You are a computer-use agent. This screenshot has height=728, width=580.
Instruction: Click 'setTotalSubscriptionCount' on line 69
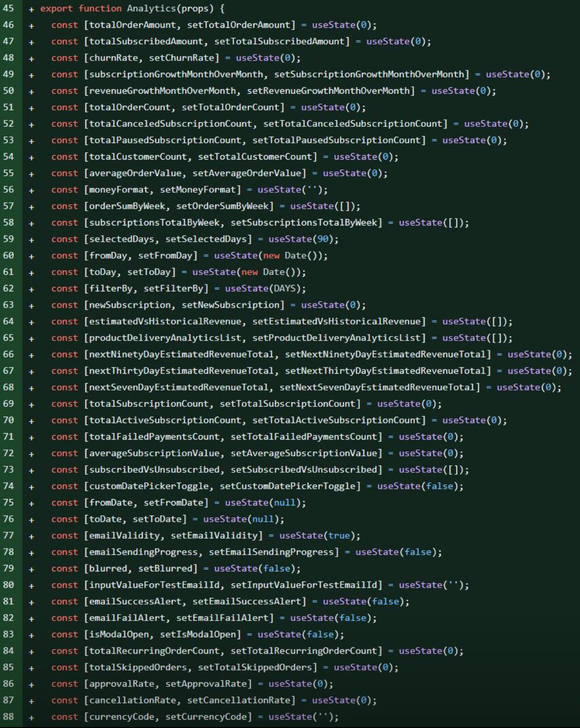click(x=288, y=403)
